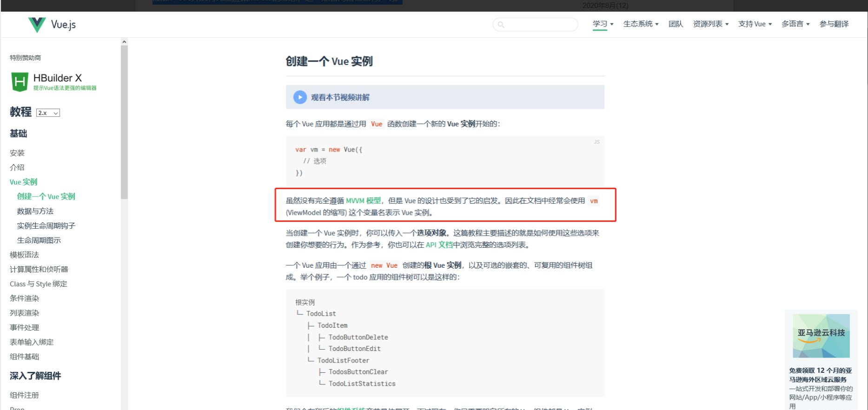Viewport: 868px width, 410px height.
Task: Click TodoListStatistics in component tree
Action: click(362, 384)
